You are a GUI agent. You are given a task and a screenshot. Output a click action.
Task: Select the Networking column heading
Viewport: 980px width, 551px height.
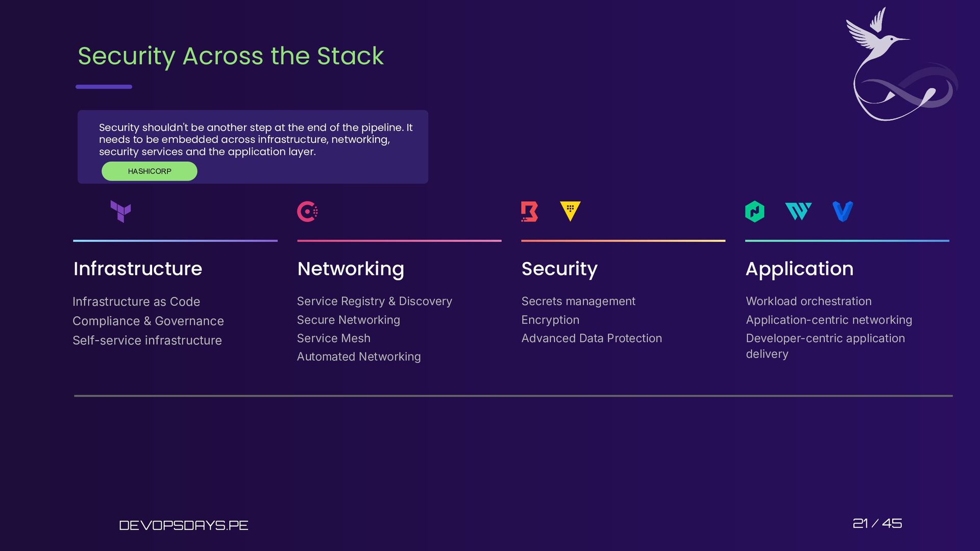pyautogui.click(x=351, y=269)
